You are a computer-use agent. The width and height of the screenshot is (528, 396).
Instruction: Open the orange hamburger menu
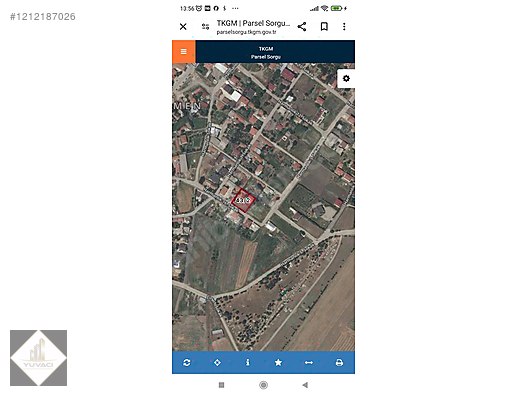184,52
